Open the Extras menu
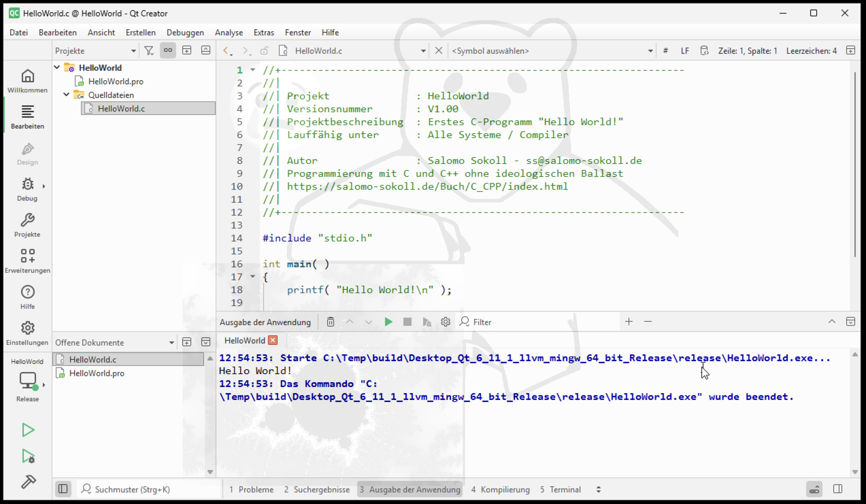This screenshot has height=504, width=866. [x=264, y=32]
